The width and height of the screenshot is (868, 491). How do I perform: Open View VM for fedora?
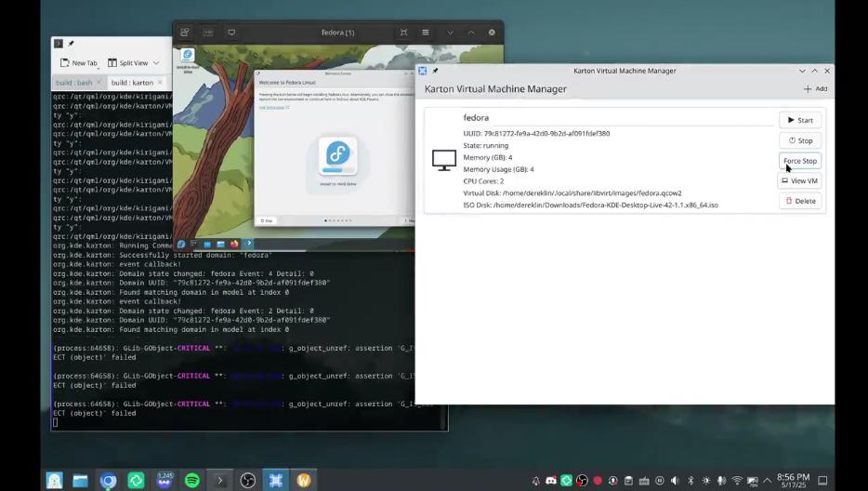click(800, 180)
